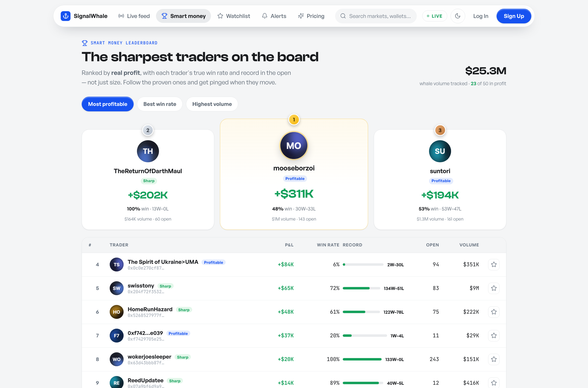
Task: Star the ReedUpdatee trader row
Action: [494, 383]
